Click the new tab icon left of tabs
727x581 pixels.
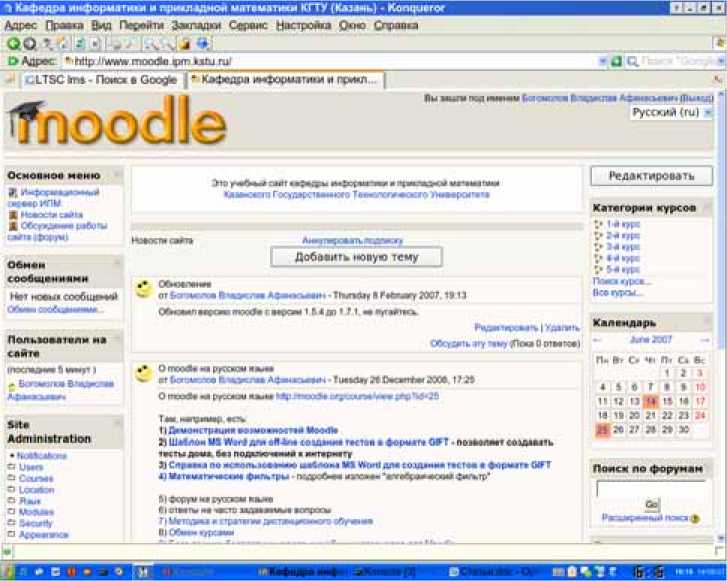click(x=10, y=80)
